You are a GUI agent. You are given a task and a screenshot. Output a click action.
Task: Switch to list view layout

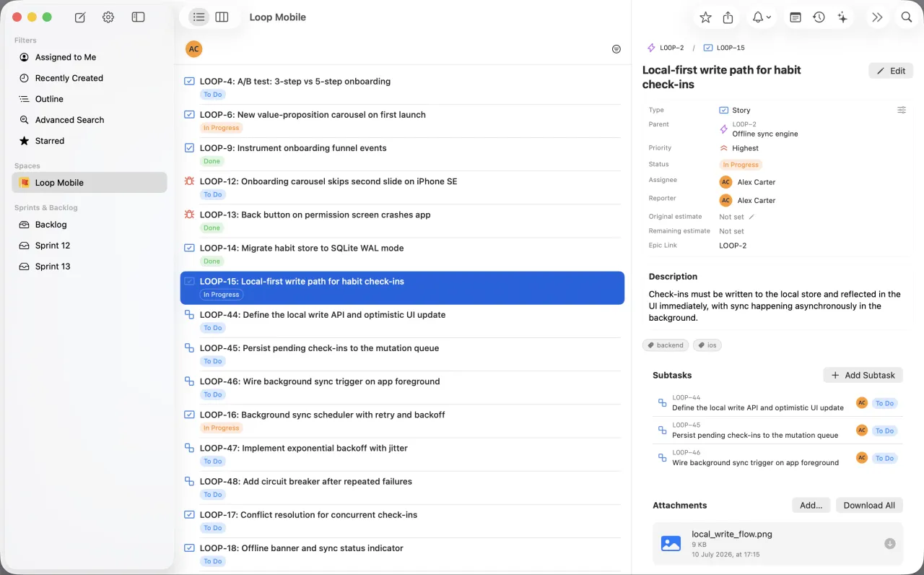pyautogui.click(x=199, y=17)
